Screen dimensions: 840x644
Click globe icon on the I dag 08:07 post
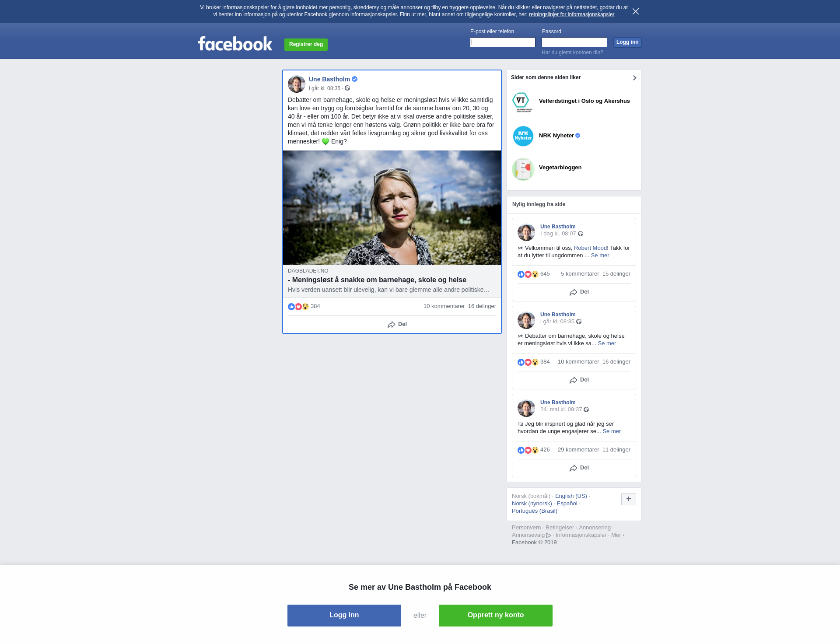(581, 234)
